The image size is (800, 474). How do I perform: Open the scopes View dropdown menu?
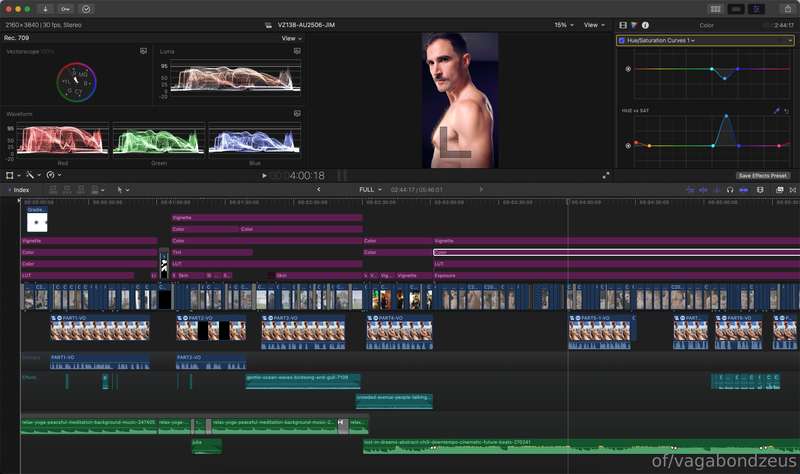[291, 38]
